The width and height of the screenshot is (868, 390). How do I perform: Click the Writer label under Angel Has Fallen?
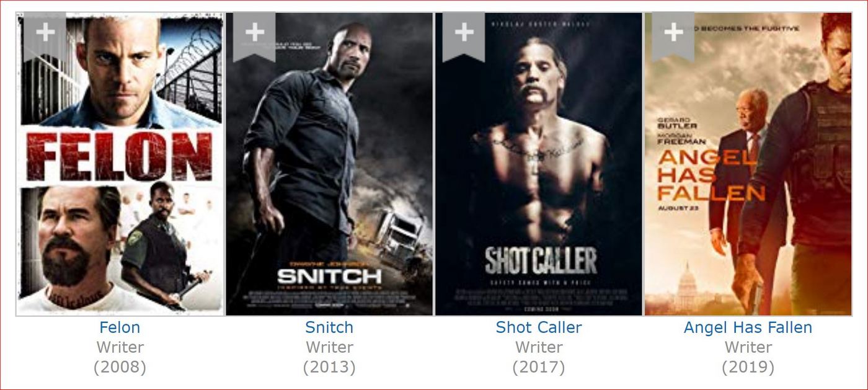748,347
